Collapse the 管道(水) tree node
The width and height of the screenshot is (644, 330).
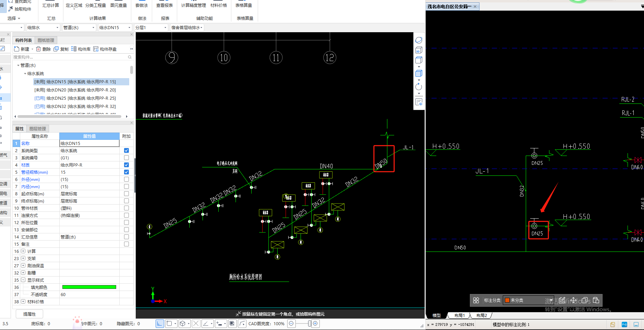click(18, 65)
